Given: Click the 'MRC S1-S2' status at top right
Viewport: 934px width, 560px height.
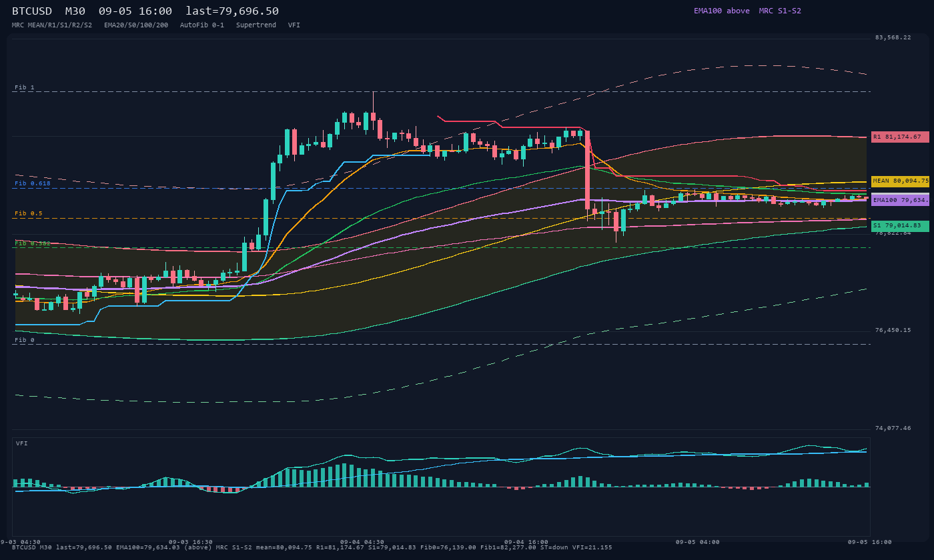Looking at the screenshot, I should point(780,11).
